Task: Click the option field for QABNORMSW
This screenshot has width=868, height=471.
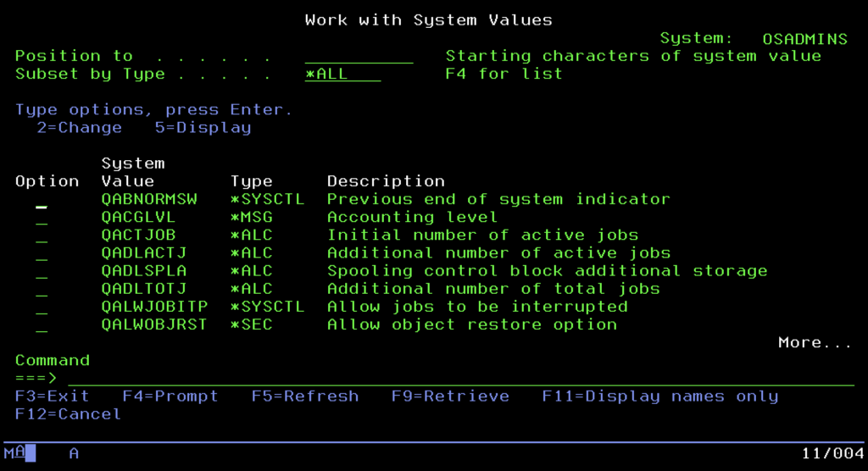Action: point(42,201)
